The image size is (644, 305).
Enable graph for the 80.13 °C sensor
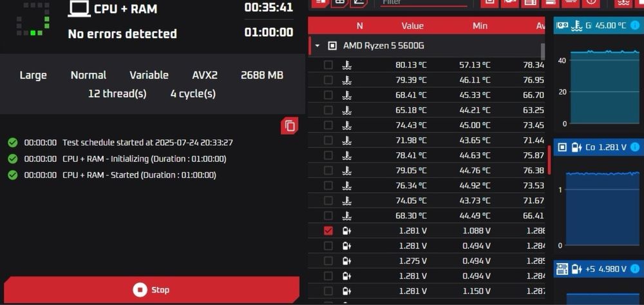(x=328, y=65)
